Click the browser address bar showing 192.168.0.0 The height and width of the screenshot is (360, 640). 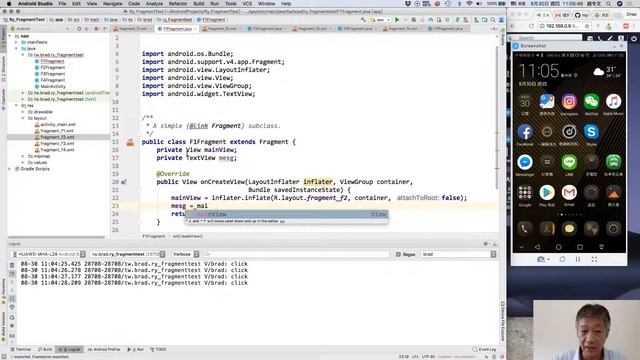pyautogui.click(x=564, y=26)
